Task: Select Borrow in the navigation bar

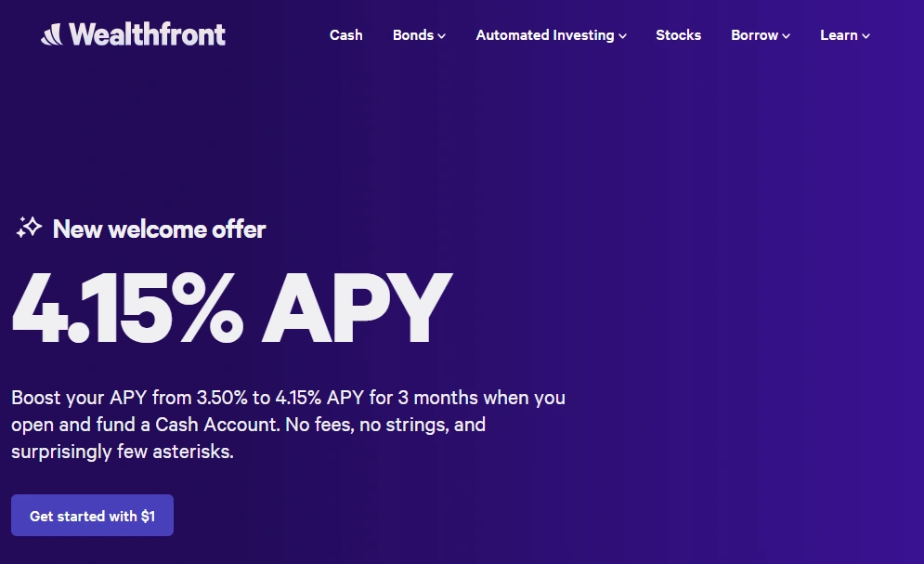Action: pos(754,35)
